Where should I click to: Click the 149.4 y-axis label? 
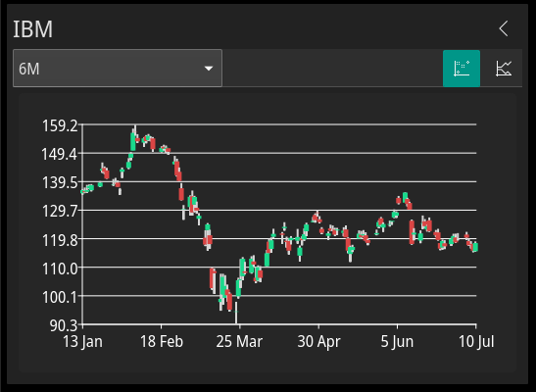click(x=59, y=155)
